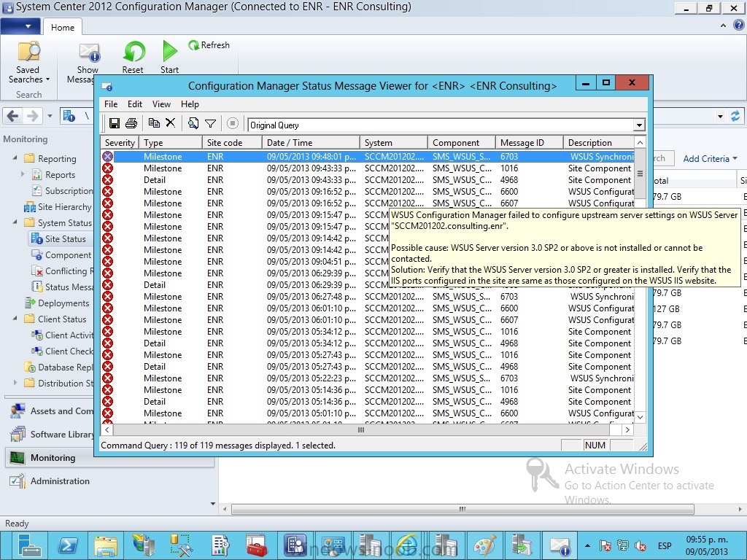The image size is (747, 560).
Task: Click the Site code column header
Action: click(x=232, y=143)
